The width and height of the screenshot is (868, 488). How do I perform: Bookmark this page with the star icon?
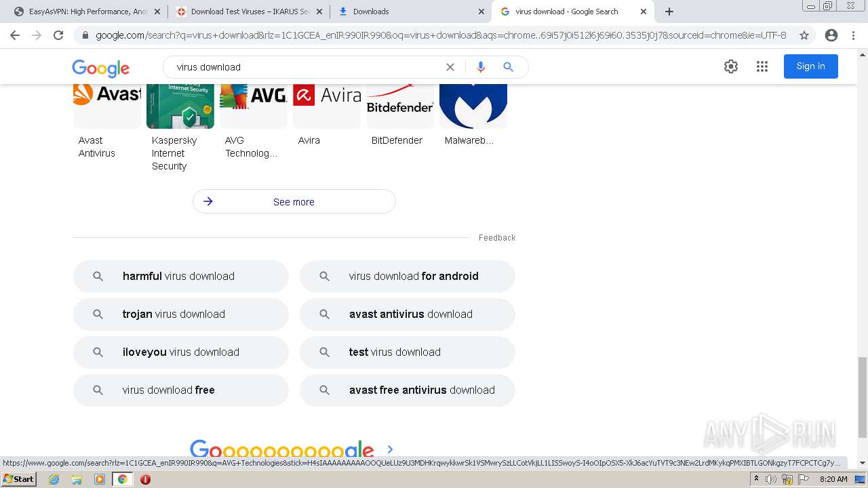(x=804, y=35)
